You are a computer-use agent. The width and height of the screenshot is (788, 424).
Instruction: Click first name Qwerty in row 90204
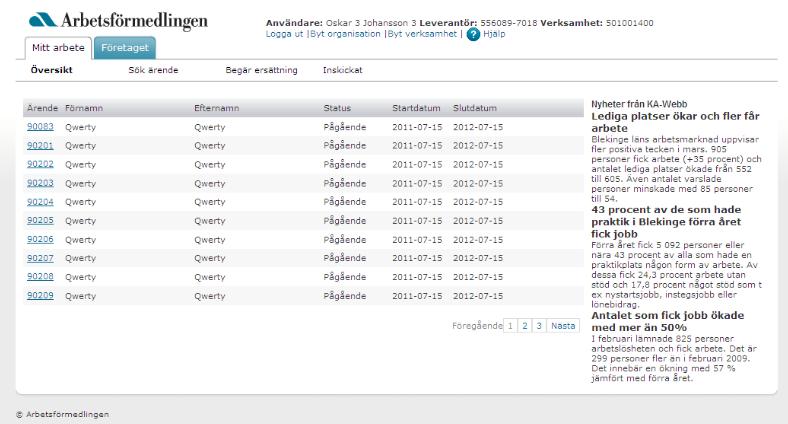(80, 202)
